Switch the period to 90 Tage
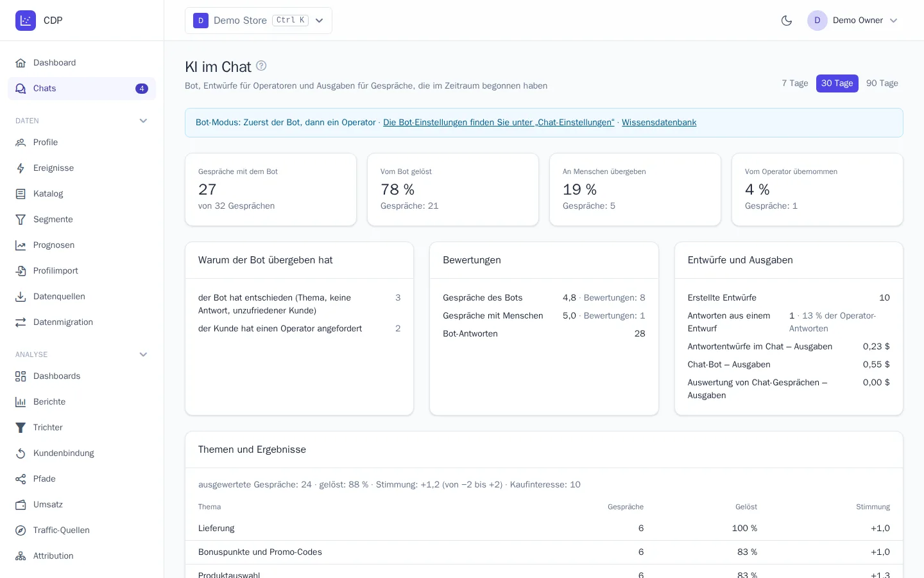This screenshot has width=924, height=578. 882,83
